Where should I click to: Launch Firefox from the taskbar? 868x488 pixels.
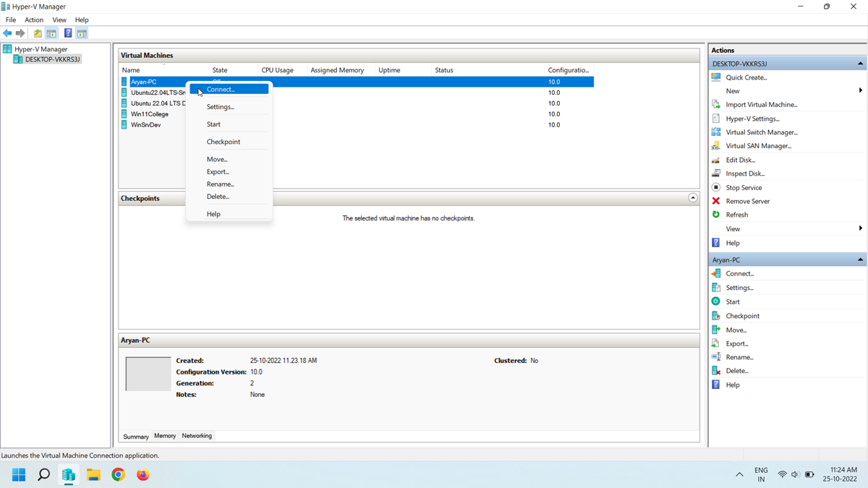pos(142,475)
